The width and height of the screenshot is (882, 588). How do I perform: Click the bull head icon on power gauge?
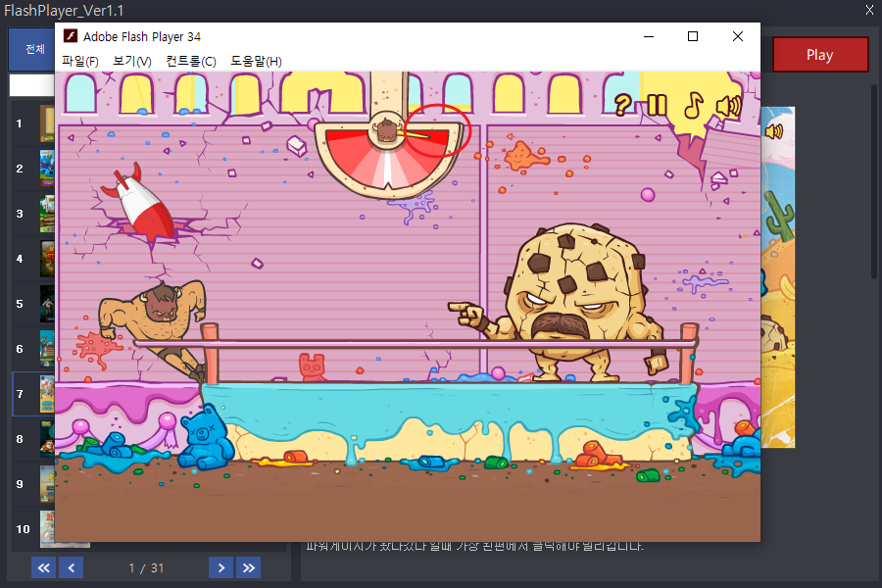click(387, 130)
